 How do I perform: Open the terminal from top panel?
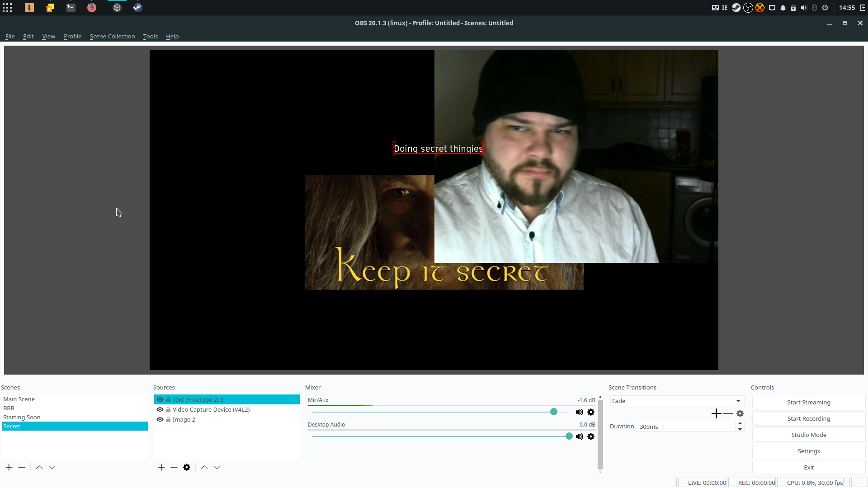(x=71, y=8)
